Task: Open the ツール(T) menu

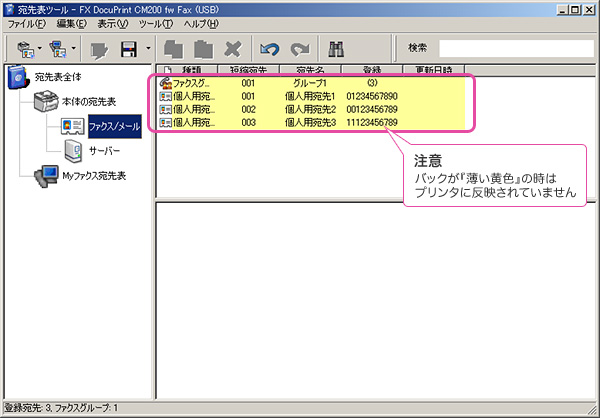Action: (156, 23)
